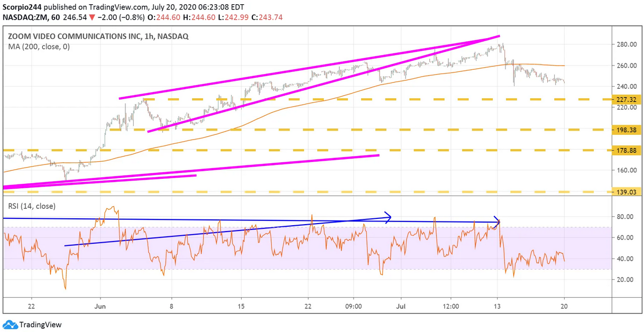The image size is (644, 332).
Task: Click the 227.32 price level label
Action: [x=626, y=99]
